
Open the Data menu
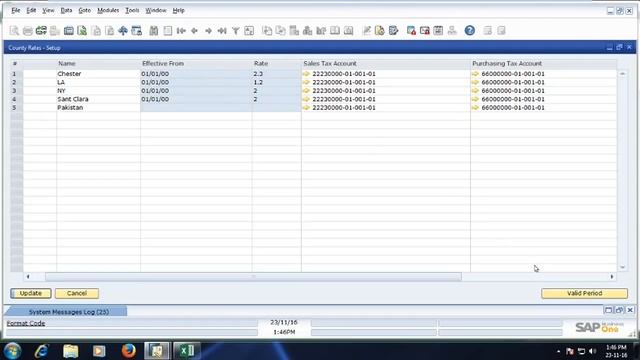coord(66,10)
